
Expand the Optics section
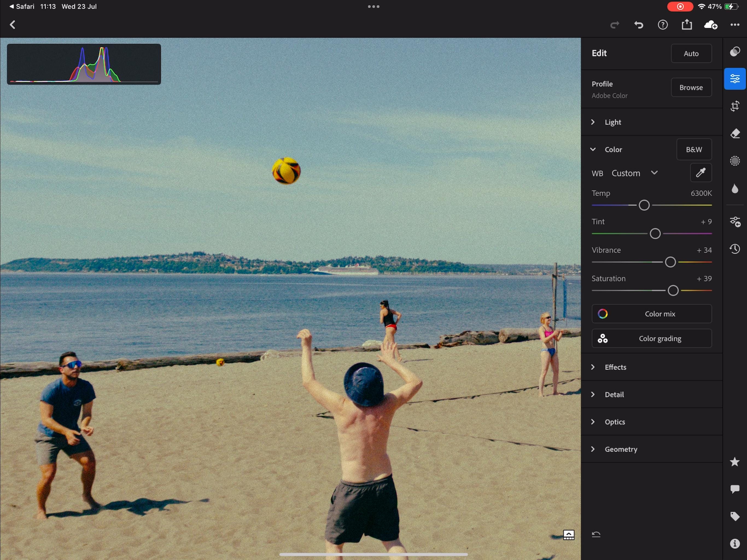(x=651, y=422)
